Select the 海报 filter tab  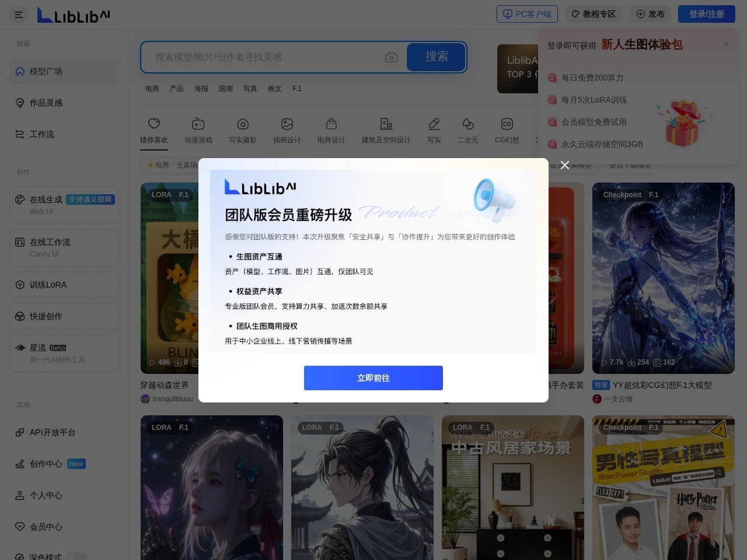[x=201, y=89]
